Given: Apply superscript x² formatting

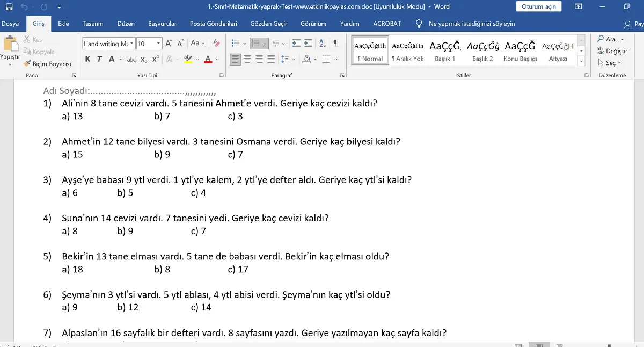Looking at the screenshot, I should (x=155, y=60).
